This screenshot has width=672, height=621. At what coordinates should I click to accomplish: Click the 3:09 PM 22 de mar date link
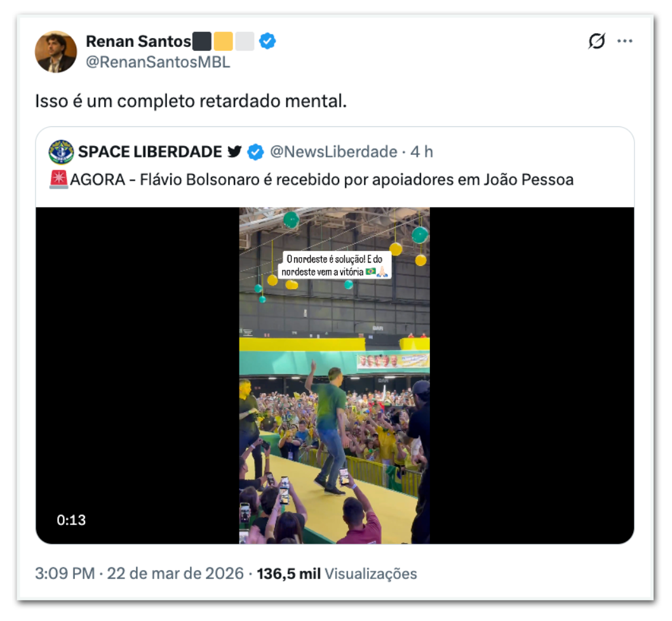coord(140,573)
